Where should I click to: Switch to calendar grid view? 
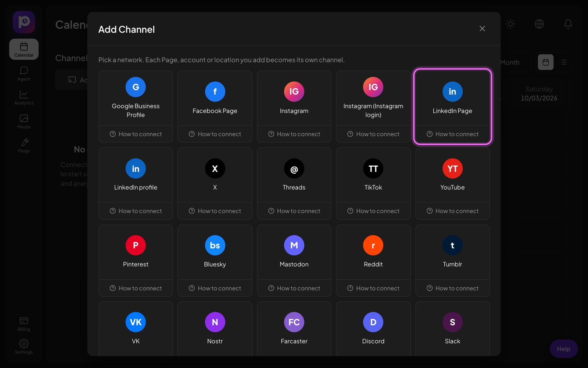point(546,62)
